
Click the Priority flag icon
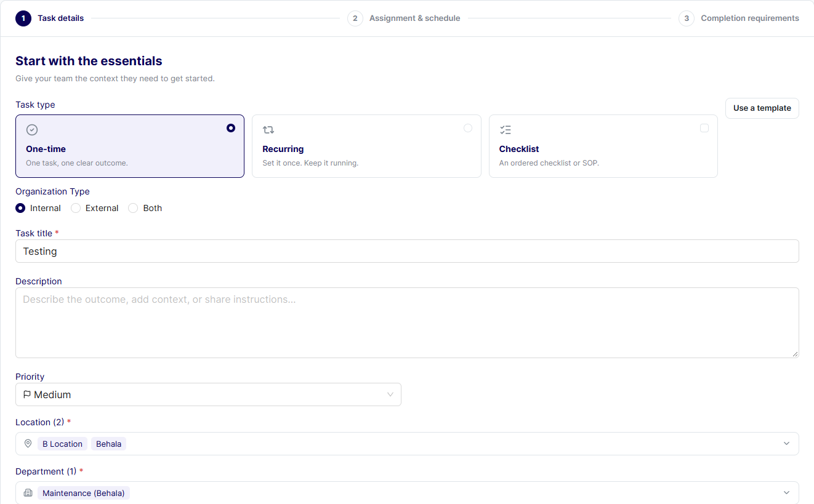[x=27, y=394]
